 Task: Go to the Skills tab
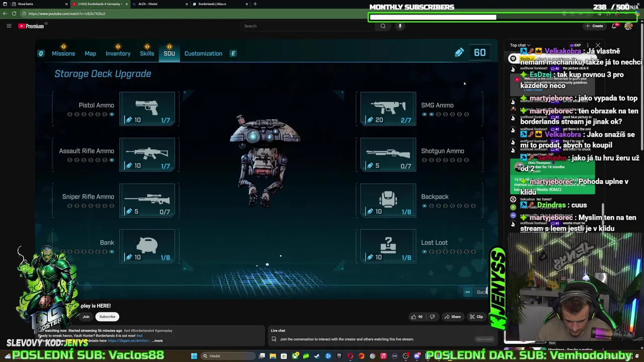point(147,53)
